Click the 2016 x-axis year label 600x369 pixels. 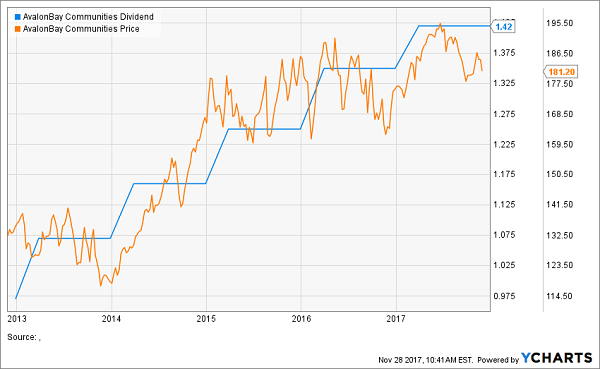302,318
